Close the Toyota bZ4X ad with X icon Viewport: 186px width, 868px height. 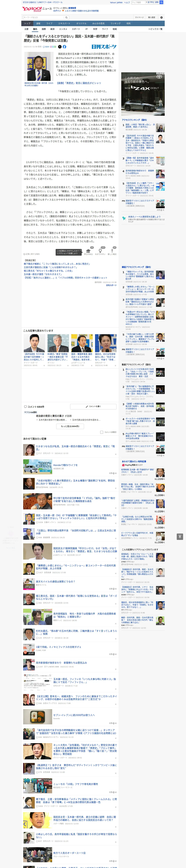pyautogui.click(x=163, y=73)
